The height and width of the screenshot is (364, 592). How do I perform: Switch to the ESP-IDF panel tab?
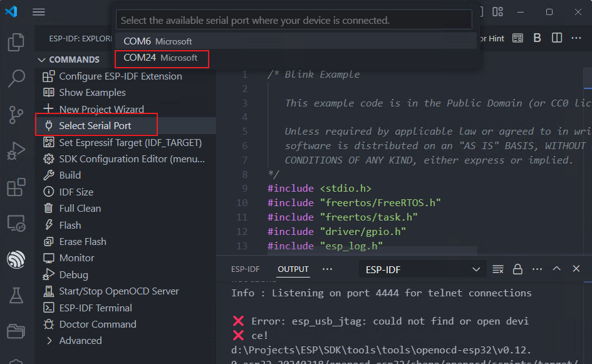246,269
